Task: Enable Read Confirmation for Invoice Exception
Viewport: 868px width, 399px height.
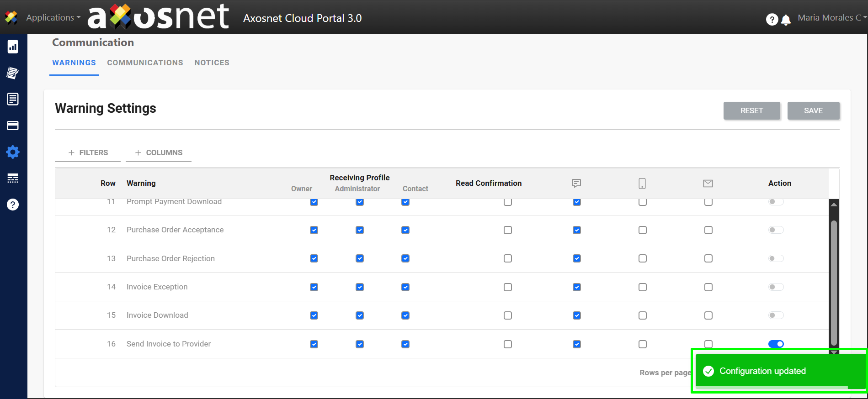Action: point(508,287)
